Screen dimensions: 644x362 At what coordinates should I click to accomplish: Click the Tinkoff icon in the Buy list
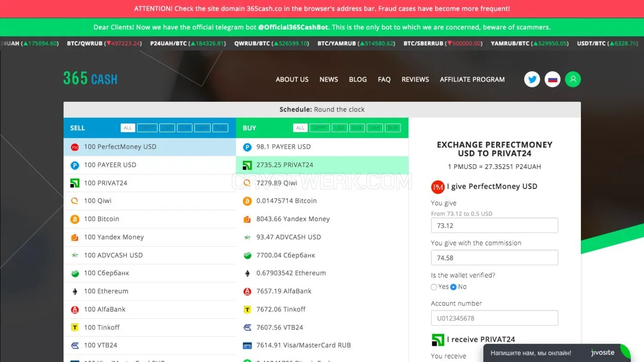(247, 309)
